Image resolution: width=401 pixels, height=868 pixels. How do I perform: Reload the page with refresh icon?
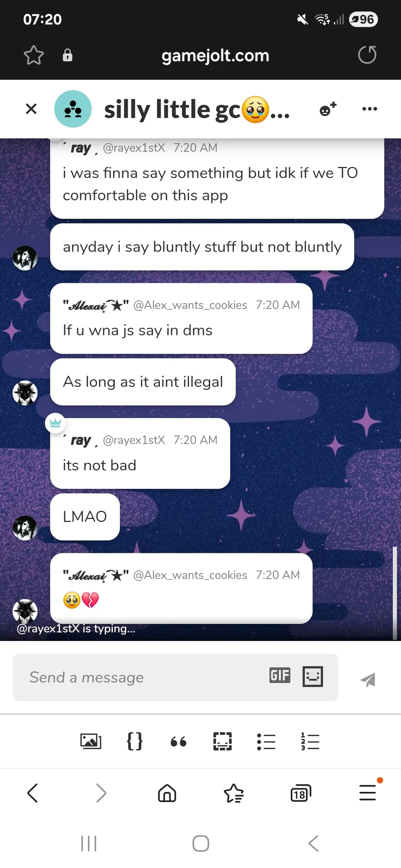point(367,55)
